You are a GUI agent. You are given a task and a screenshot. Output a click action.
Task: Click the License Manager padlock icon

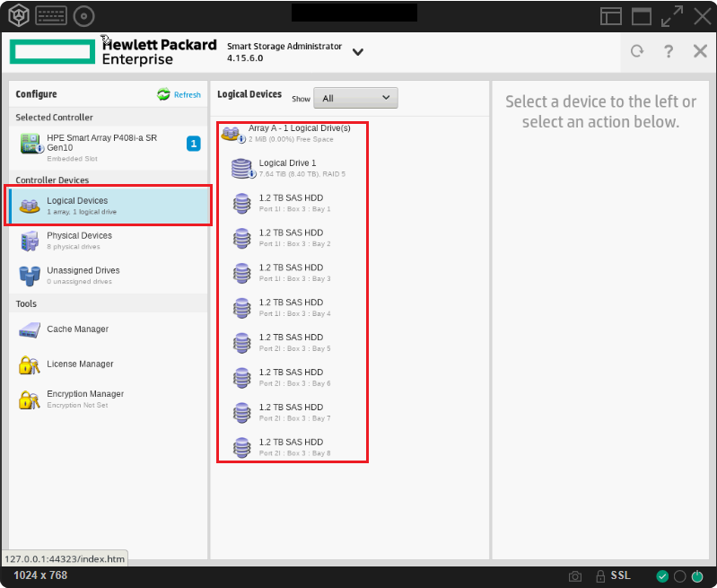30,365
